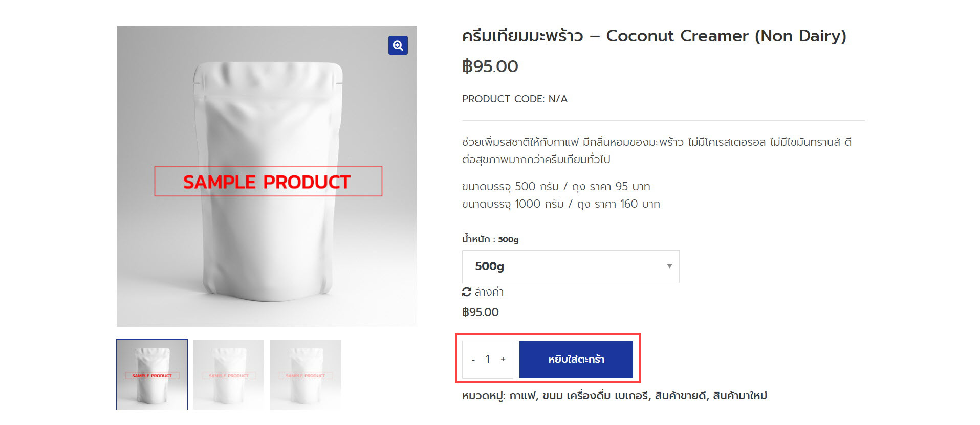Click the น้ำหนัก : 500g label
The width and height of the screenshot is (980, 425).
click(490, 239)
